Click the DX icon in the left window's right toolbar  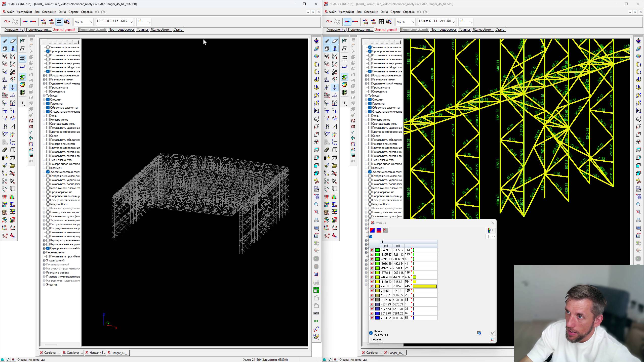pyautogui.click(x=316, y=321)
